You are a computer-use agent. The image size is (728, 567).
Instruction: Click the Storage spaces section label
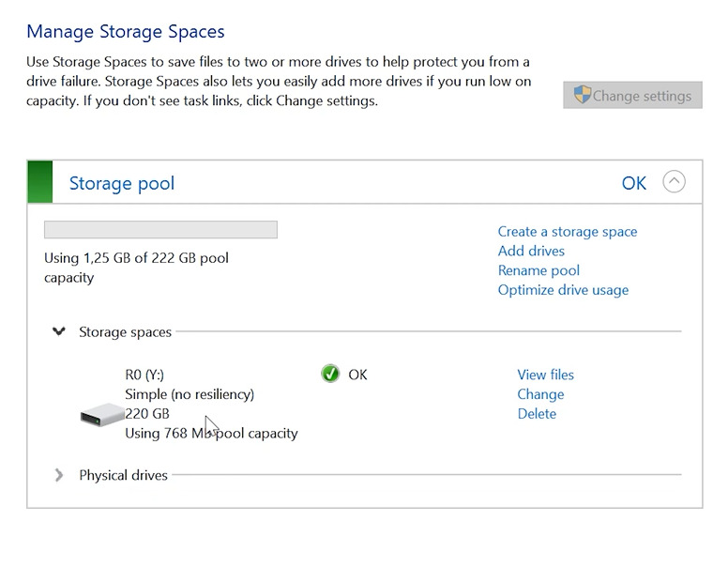pos(125,331)
